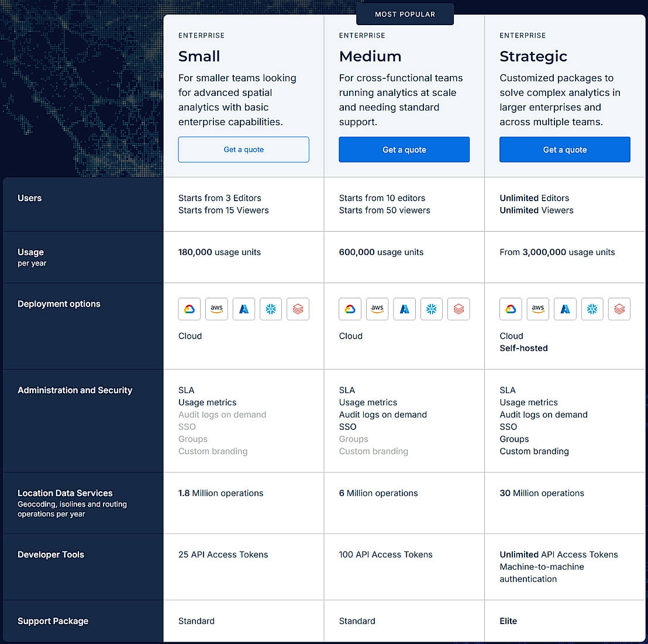The height and width of the screenshot is (644, 648).
Task: Click the Most Popular badge
Action: pos(405,14)
